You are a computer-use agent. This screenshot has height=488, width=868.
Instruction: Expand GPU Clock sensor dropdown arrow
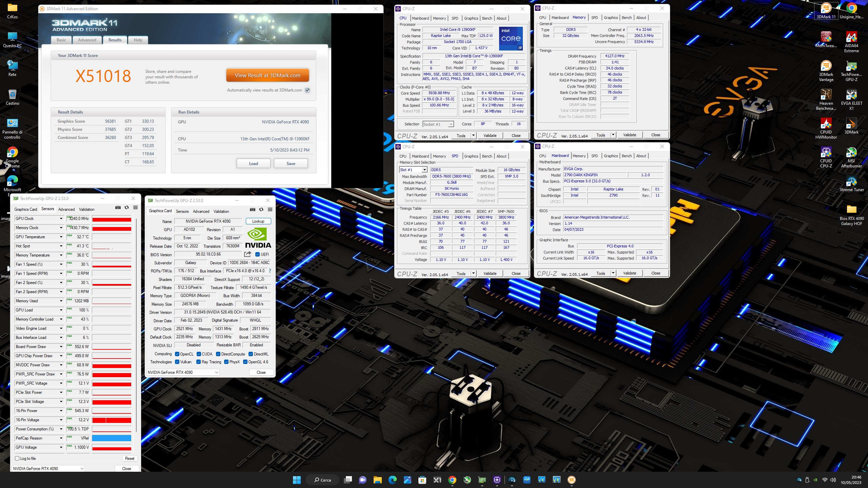(x=61, y=219)
